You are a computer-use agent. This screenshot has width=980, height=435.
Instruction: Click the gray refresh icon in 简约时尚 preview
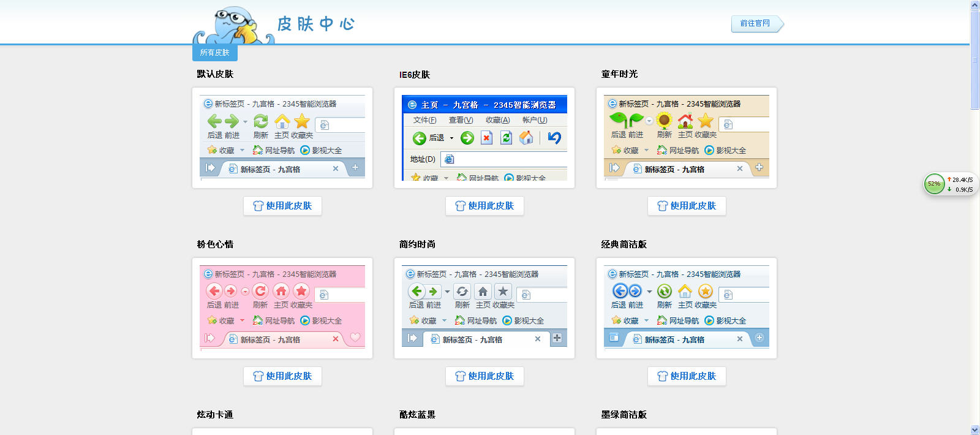(462, 292)
